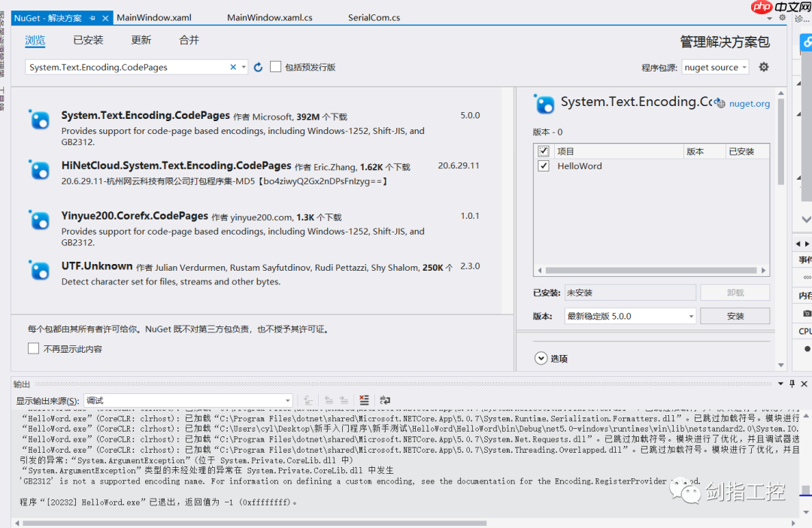Screen dimensions: 812x528
Task: Open the MainWindow.xaml document tab
Action: pyautogui.click(x=154, y=17)
